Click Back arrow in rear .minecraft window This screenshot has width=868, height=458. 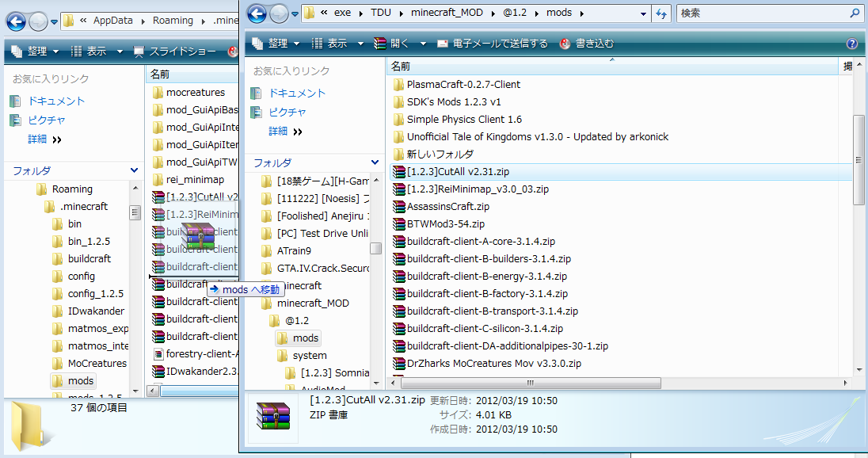(16, 21)
